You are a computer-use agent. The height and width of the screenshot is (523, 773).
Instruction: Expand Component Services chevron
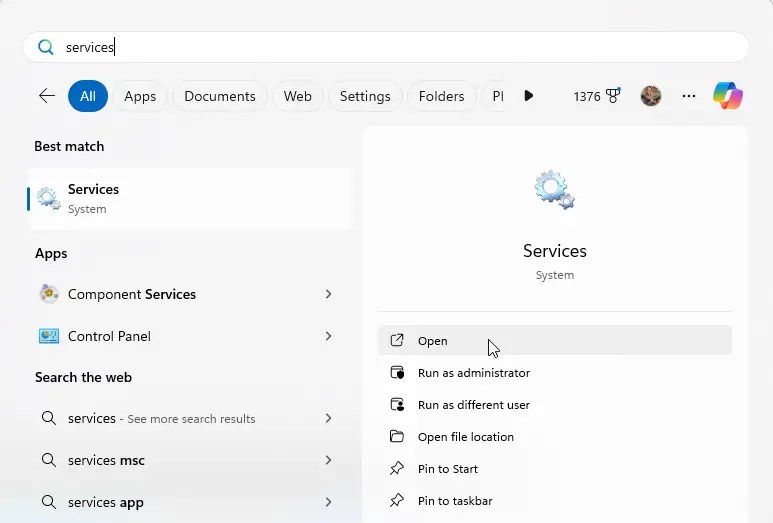point(328,294)
